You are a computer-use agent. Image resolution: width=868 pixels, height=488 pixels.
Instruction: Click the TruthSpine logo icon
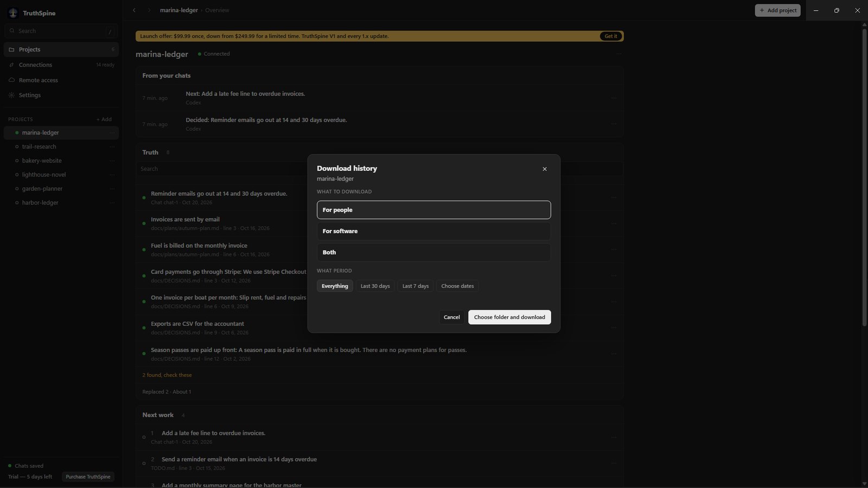coord(13,13)
